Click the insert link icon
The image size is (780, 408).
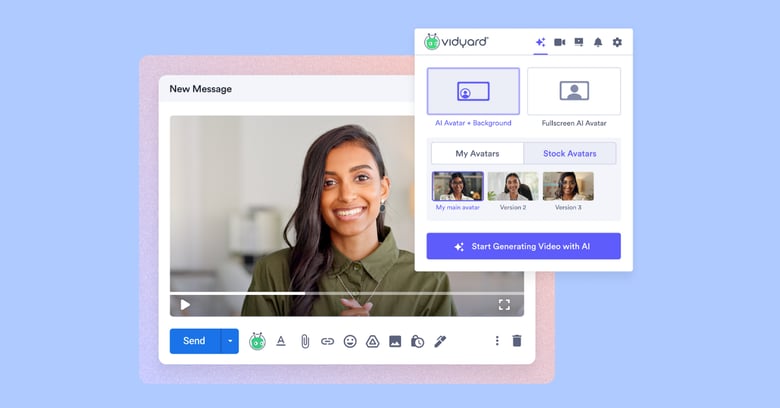tap(327, 341)
